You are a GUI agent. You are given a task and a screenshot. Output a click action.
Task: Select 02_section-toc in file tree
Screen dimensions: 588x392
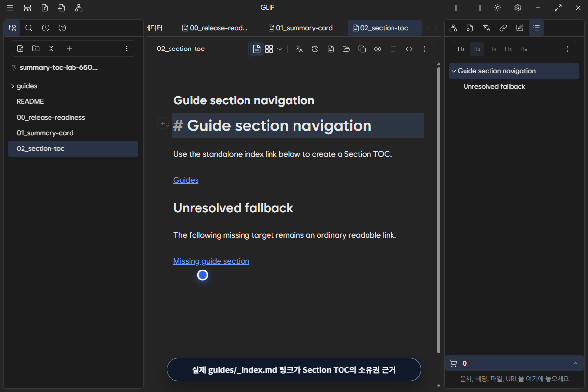(73, 149)
